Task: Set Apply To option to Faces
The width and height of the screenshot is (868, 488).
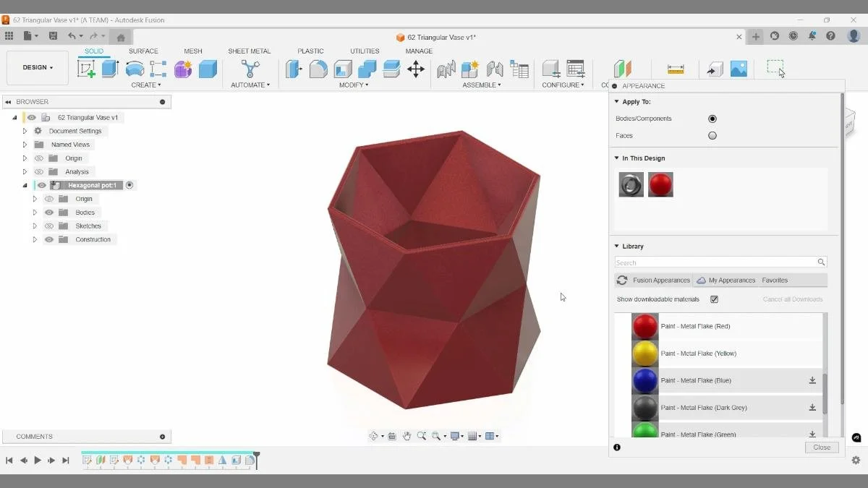Action: point(712,135)
